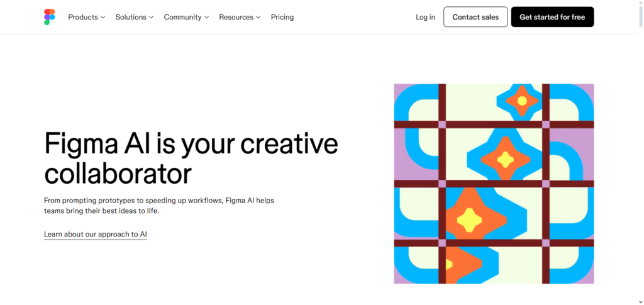Open Learn about our approach to AI
644x305 pixels.
(96, 235)
